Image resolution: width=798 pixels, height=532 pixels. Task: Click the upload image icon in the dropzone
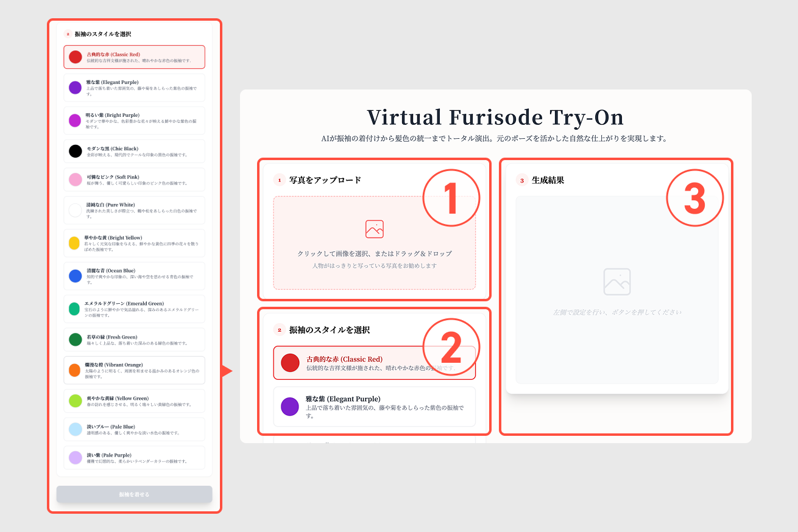(374, 229)
